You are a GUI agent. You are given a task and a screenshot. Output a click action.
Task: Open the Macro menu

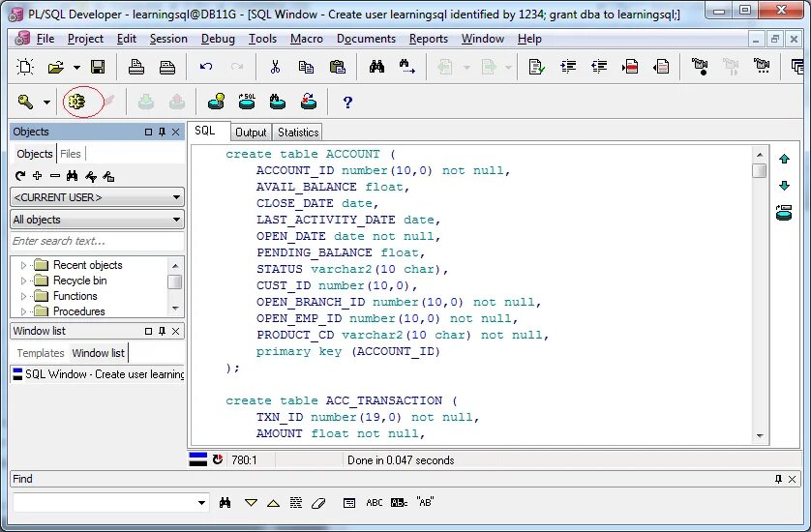coord(306,39)
